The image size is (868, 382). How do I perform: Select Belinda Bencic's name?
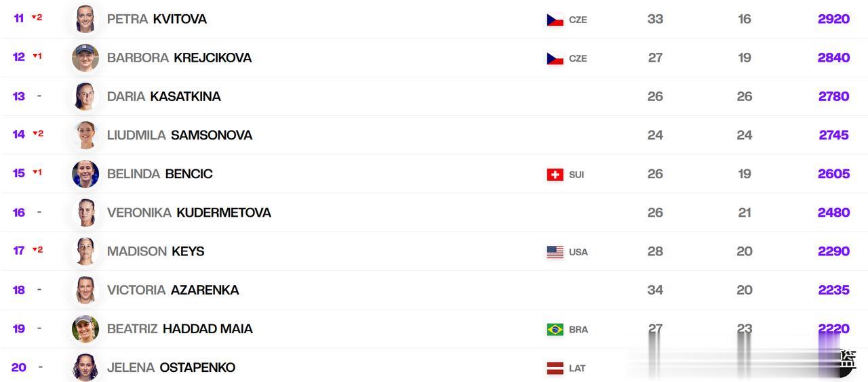pos(160,173)
